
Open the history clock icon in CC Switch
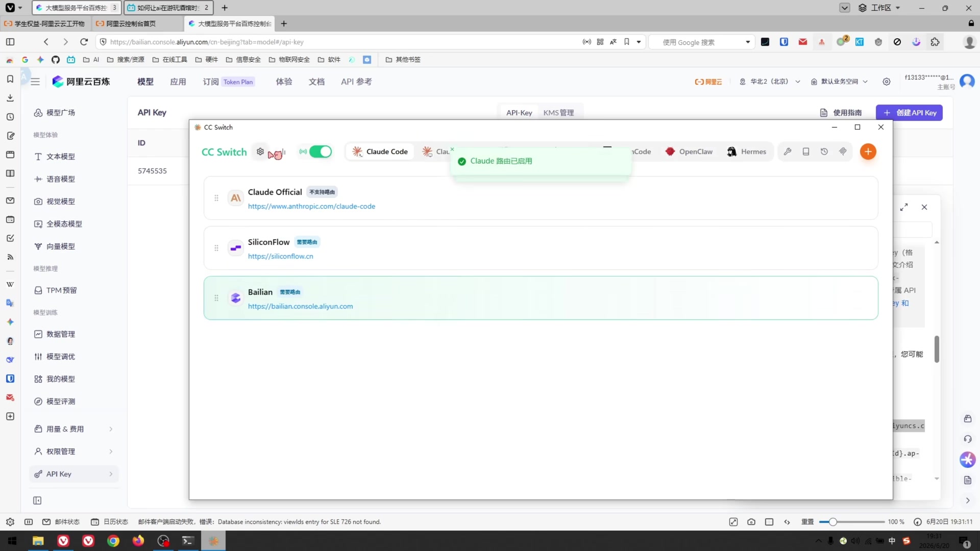pyautogui.click(x=824, y=152)
